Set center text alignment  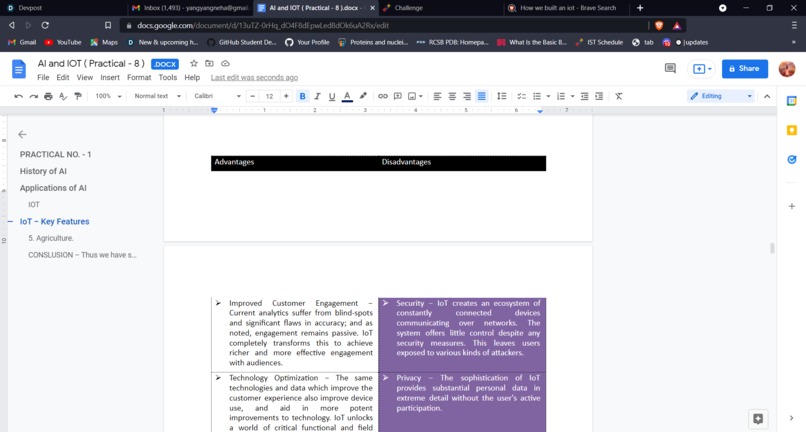click(452, 96)
